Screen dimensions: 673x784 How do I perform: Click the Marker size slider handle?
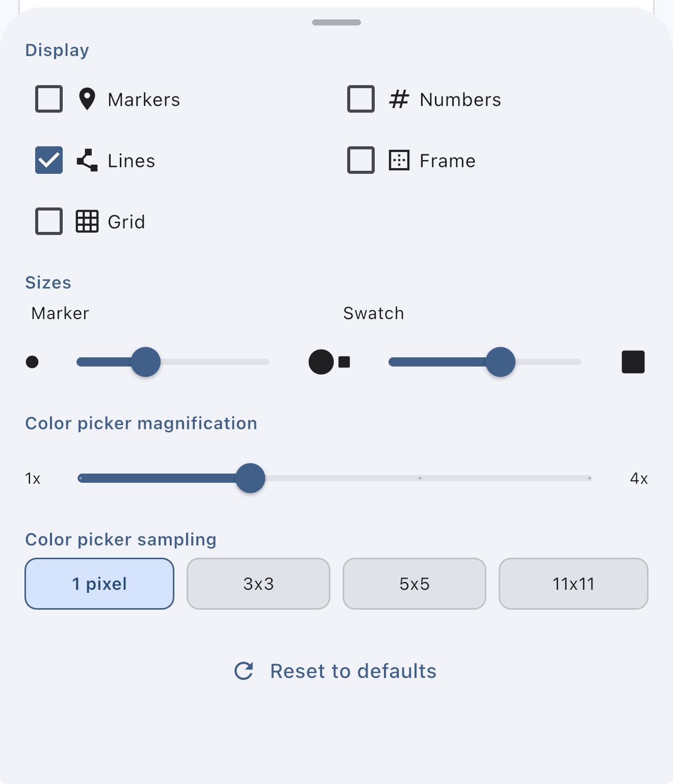[x=145, y=362]
